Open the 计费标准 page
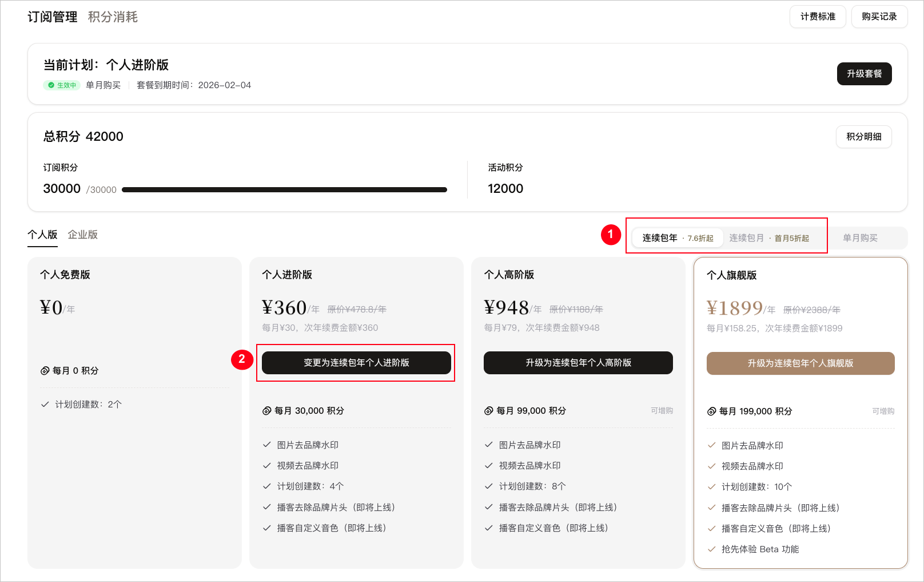924x582 pixels. (818, 17)
